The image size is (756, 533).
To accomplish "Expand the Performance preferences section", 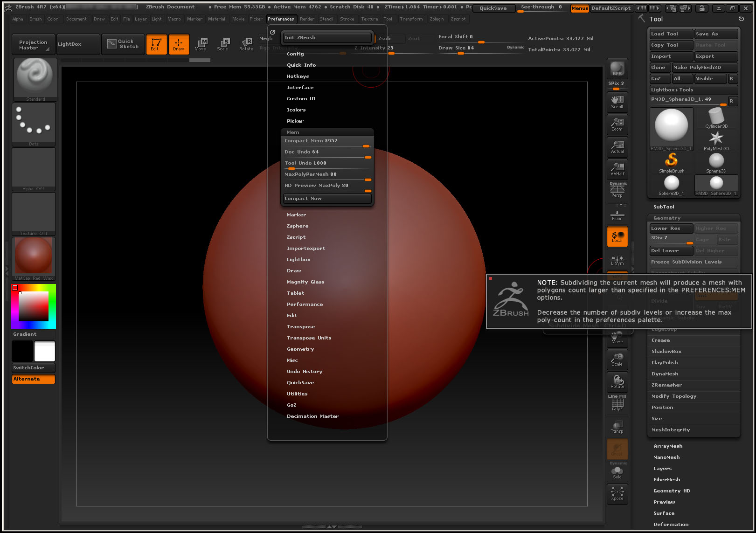I will (x=305, y=305).
